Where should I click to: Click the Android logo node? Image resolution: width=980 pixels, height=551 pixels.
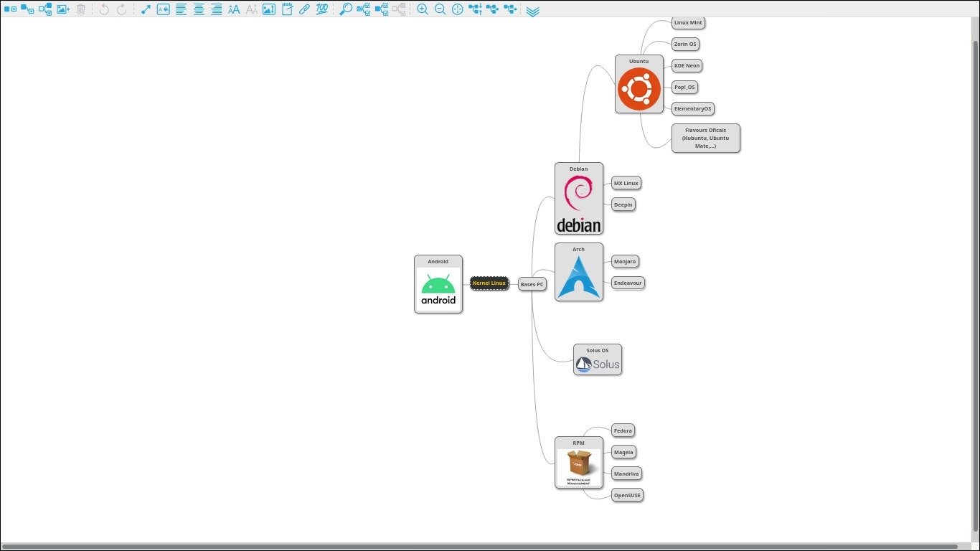point(438,289)
